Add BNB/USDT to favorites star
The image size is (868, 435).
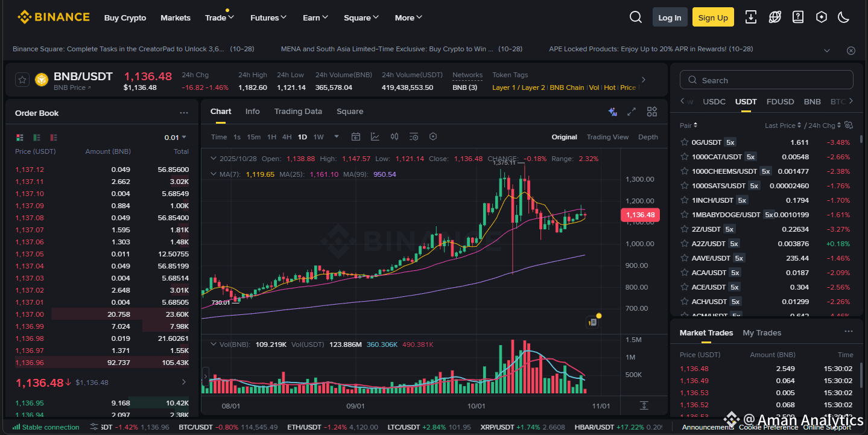pos(22,80)
